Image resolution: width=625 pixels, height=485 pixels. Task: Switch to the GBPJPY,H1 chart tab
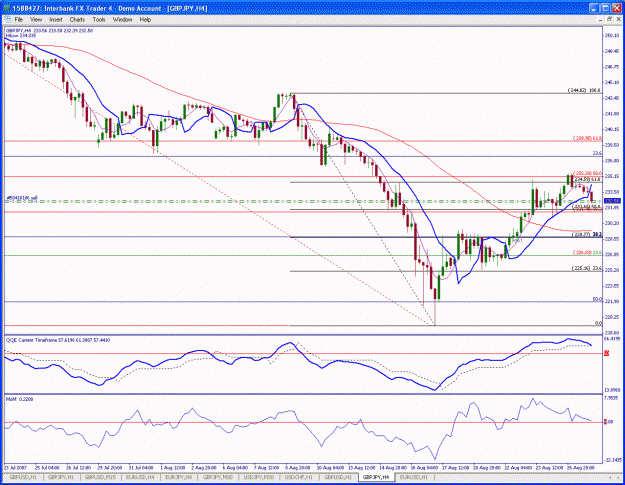click(x=61, y=477)
